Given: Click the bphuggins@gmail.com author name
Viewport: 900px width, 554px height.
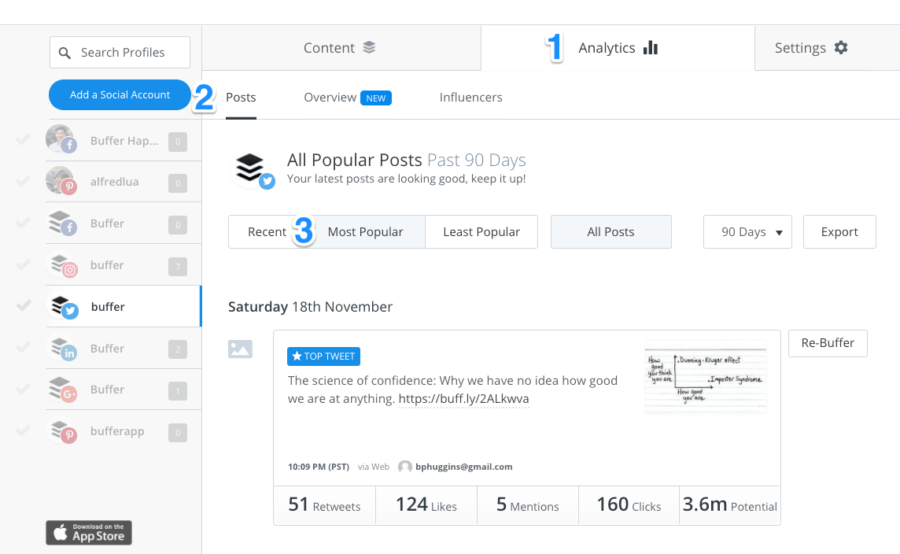Looking at the screenshot, I should pos(464,467).
